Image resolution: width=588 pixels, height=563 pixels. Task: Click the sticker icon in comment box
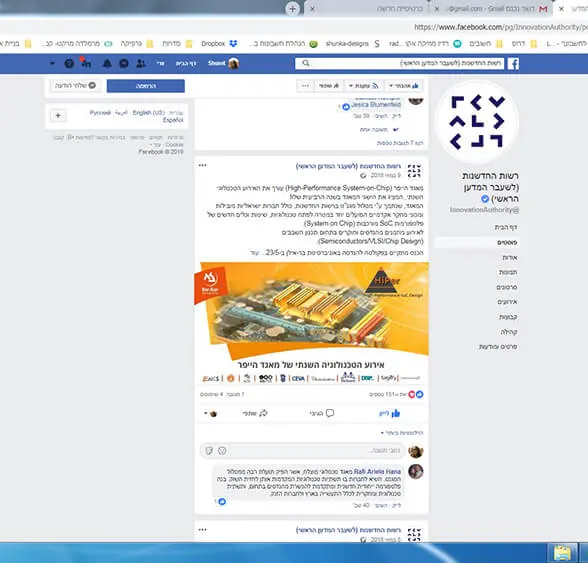click(x=209, y=450)
